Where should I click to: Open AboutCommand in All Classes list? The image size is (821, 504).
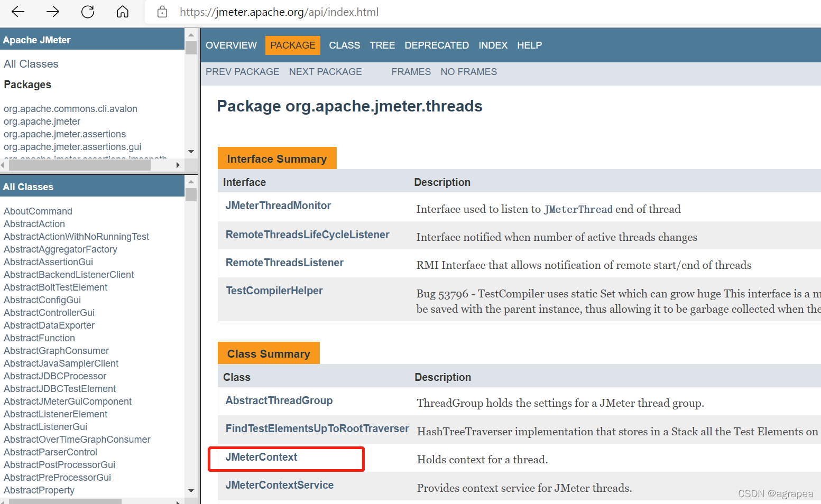[x=38, y=211]
